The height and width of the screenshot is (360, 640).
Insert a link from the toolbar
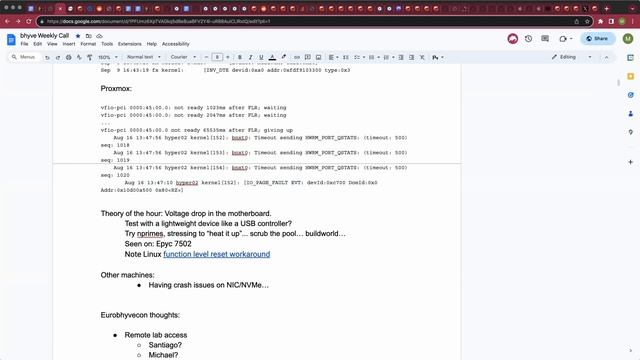(297, 58)
